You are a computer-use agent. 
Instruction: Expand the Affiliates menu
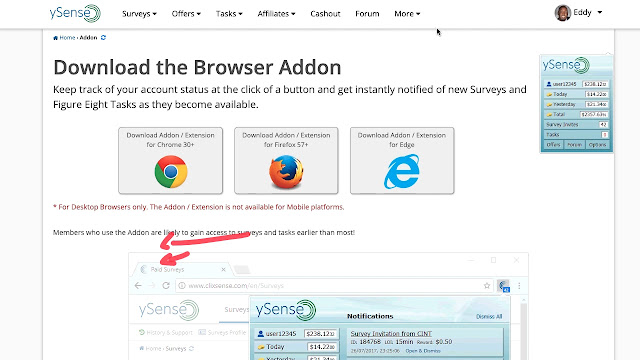[276, 13]
